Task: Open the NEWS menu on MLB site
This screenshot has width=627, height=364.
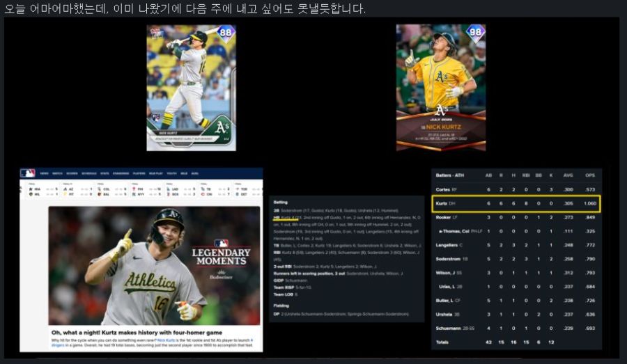Action: pos(44,173)
